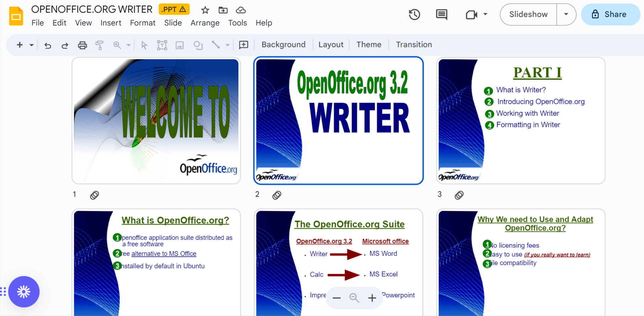
Task: Select the line tool
Action: click(x=216, y=45)
